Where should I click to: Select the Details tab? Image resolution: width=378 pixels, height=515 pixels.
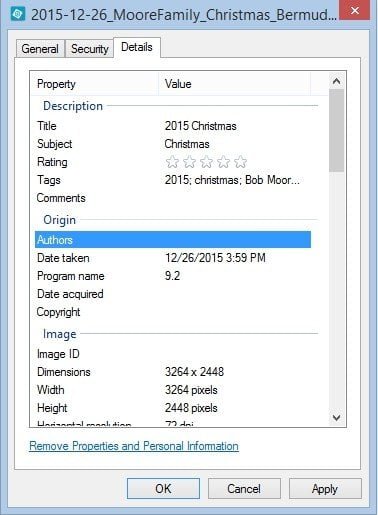(137, 47)
